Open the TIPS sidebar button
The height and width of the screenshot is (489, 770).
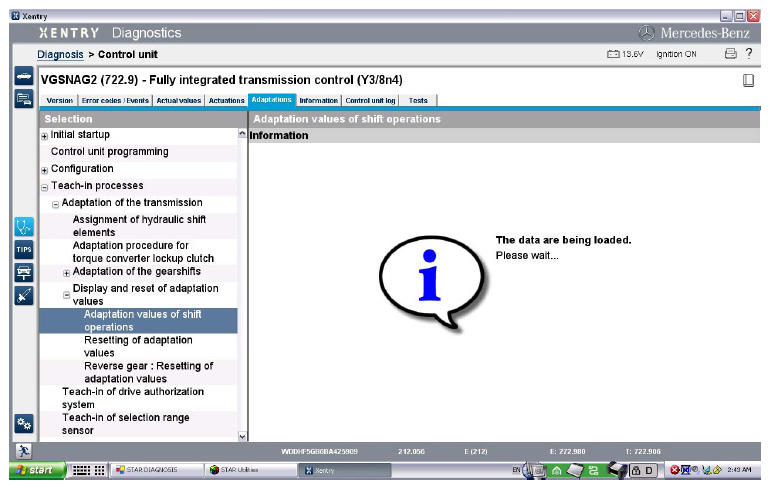[x=23, y=249]
